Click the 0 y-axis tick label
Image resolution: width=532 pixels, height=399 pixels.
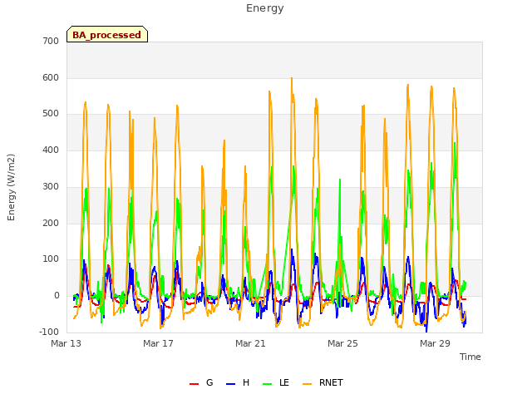(x=57, y=296)
